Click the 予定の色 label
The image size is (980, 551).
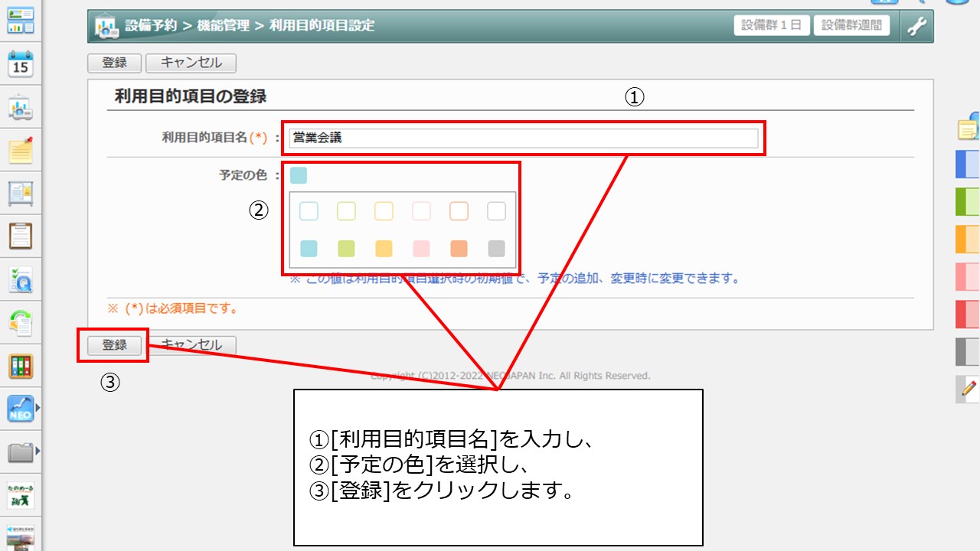point(243,175)
